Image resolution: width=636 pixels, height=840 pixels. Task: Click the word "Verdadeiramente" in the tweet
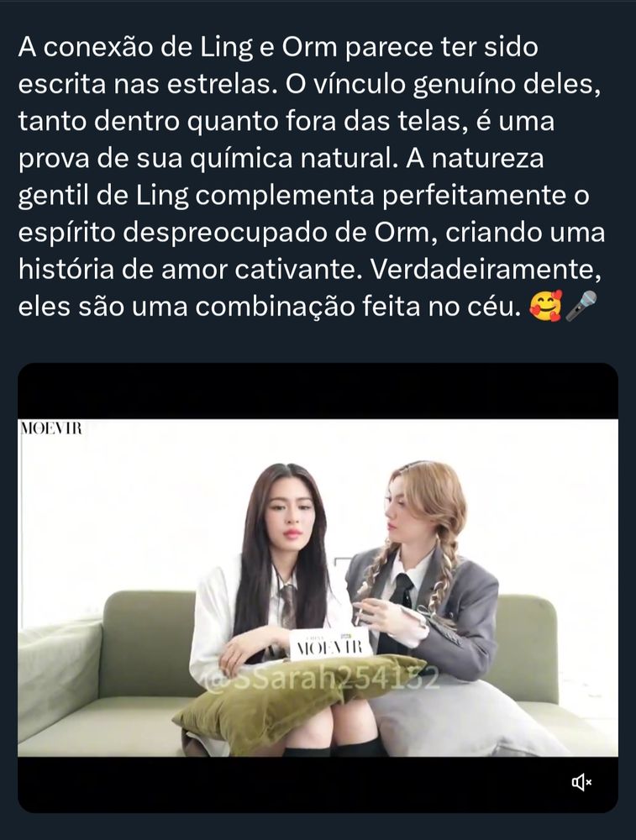click(x=486, y=270)
